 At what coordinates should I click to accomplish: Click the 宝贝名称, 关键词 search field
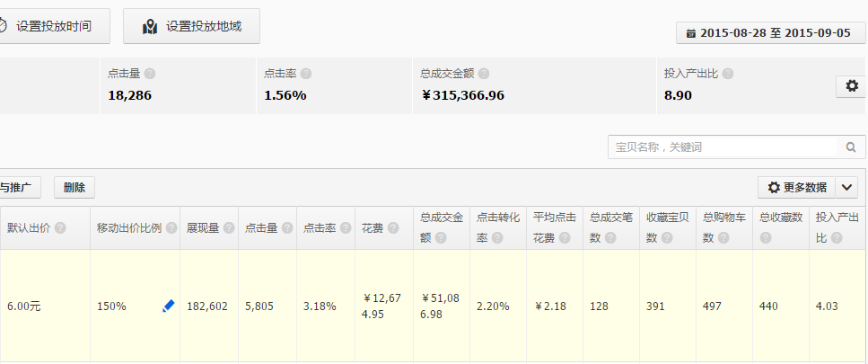pos(723,147)
